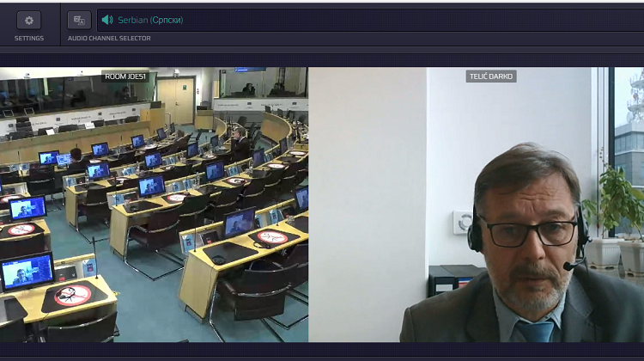Click the dark strip below the video feeds
This screenshot has height=361, width=644.
point(322,352)
